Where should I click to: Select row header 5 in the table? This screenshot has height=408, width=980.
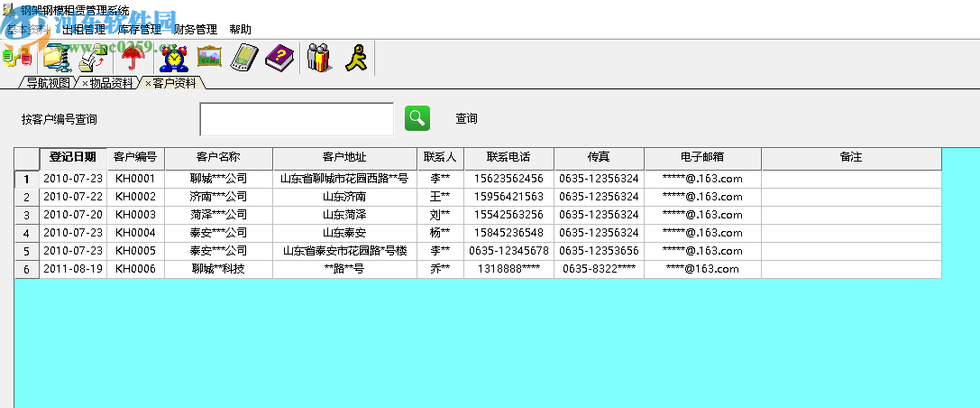point(27,252)
